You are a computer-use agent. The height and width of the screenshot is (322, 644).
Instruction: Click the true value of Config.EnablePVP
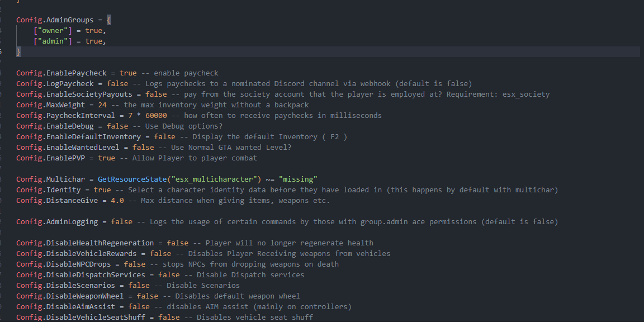106,158
